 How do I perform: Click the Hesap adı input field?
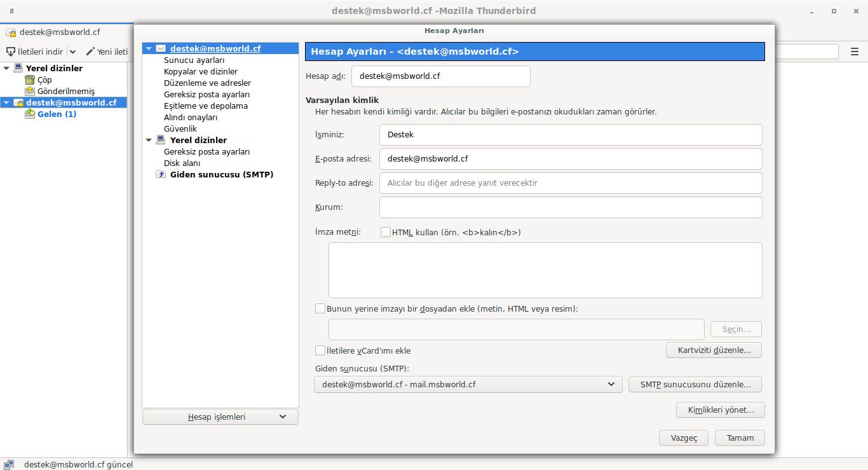point(441,76)
